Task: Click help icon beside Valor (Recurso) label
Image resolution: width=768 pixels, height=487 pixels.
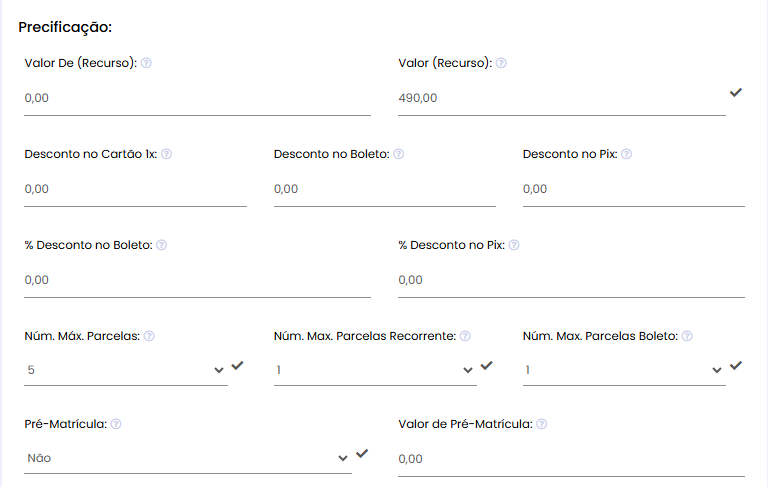Action: click(501, 63)
